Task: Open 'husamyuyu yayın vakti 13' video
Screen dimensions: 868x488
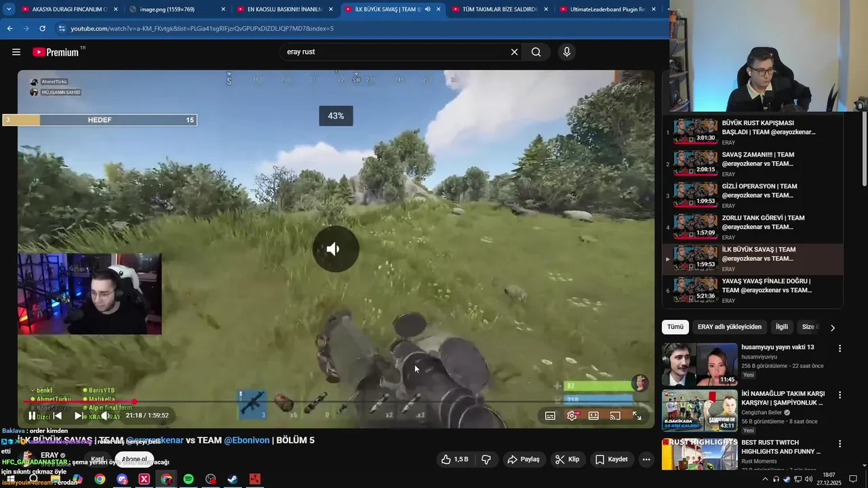Action: point(778,347)
